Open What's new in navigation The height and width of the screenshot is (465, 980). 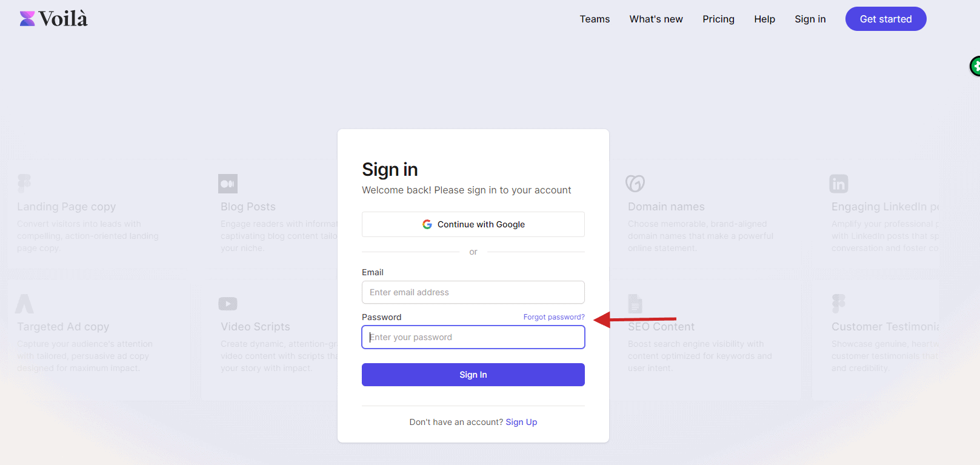[656, 19]
